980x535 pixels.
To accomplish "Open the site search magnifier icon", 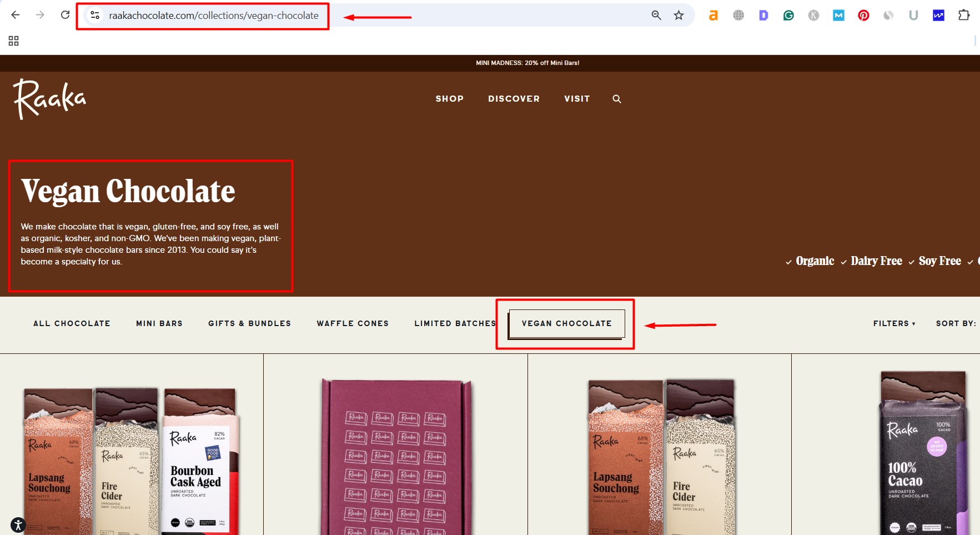I will 616,99.
